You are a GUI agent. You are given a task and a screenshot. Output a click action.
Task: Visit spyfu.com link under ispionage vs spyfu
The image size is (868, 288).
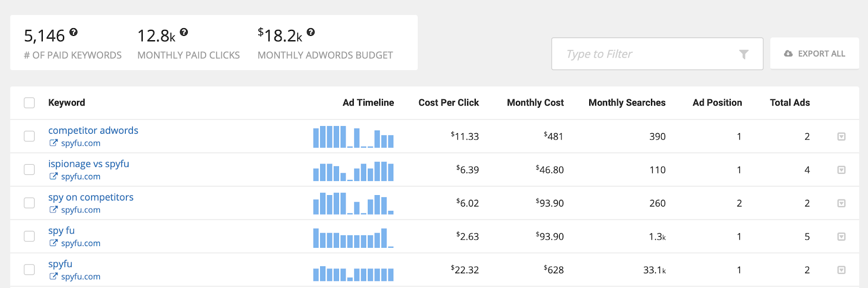tap(81, 177)
